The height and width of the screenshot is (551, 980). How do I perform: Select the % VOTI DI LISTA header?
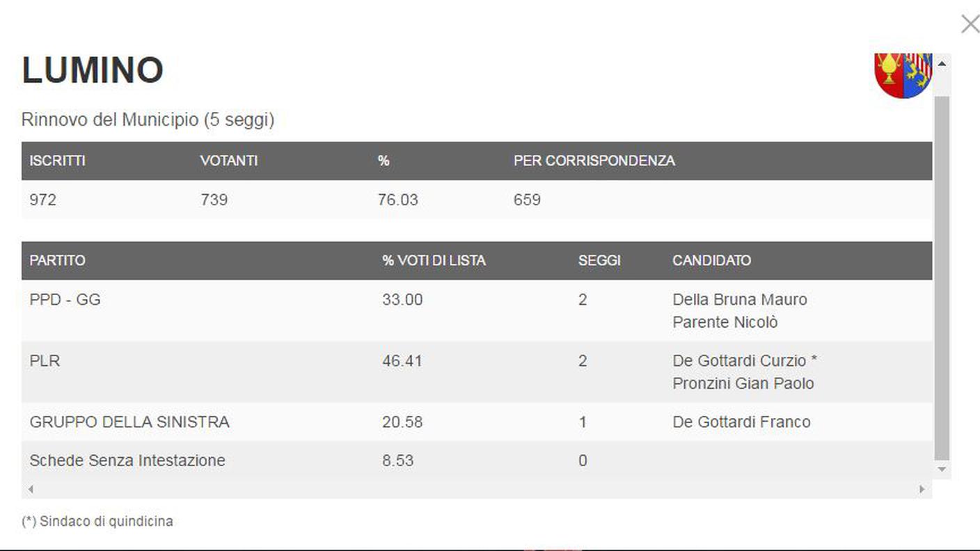(434, 260)
